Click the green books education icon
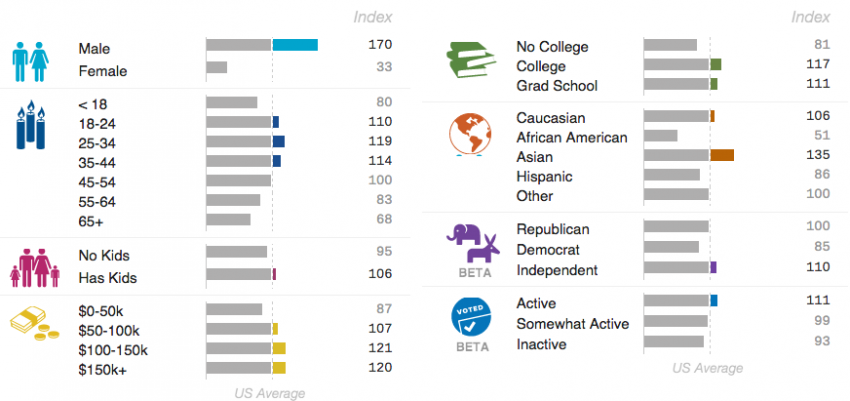The height and width of the screenshot is (401, 850). [471, 59]
